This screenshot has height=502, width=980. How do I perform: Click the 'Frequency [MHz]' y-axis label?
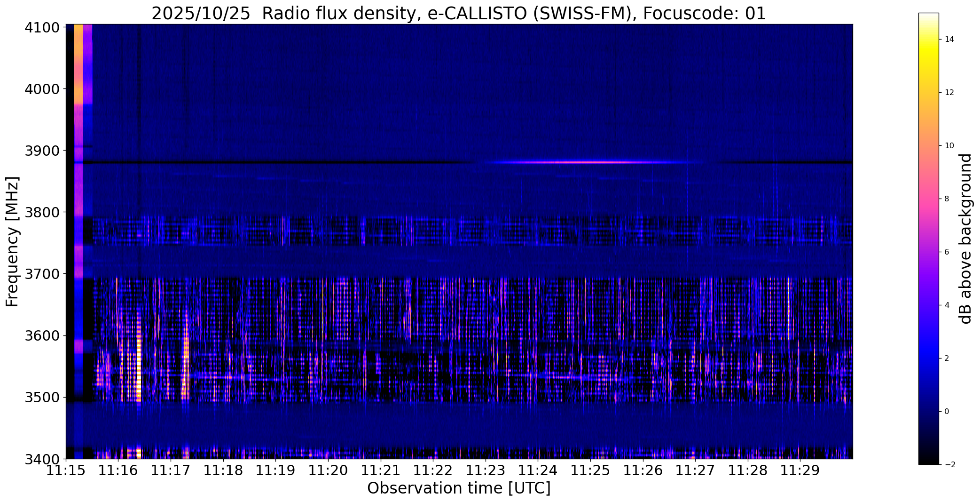[12, 242]
